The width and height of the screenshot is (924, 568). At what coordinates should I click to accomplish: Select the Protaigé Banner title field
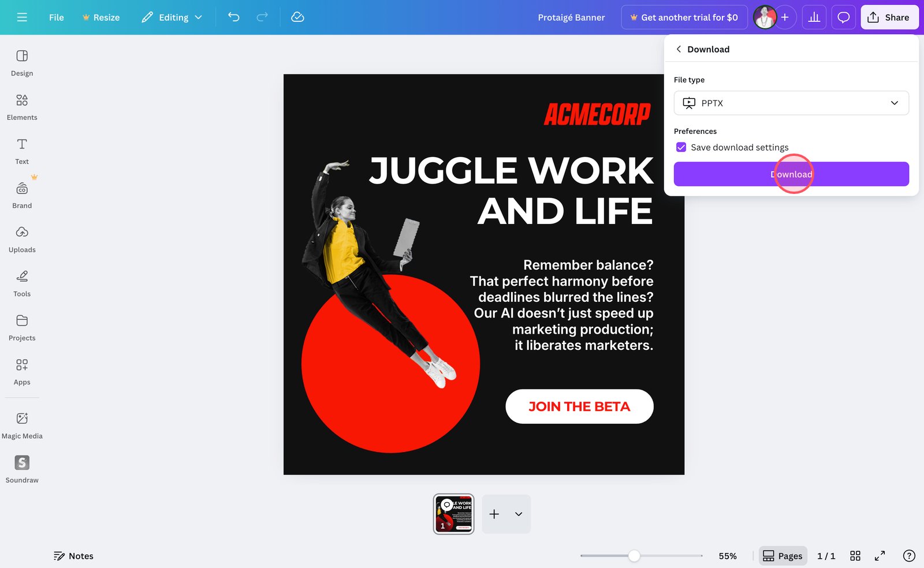(x=571, y=17)
